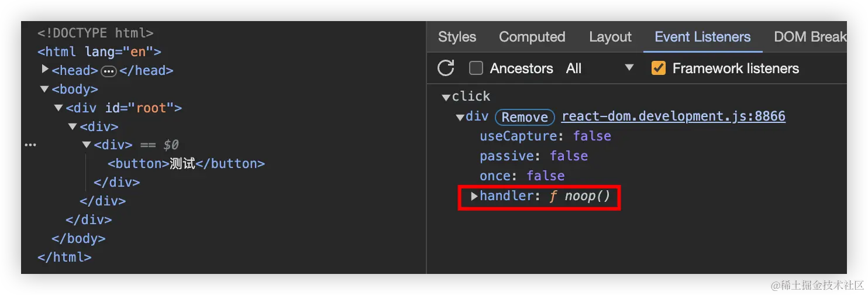Open the All event type dropdown

(599, 68)
